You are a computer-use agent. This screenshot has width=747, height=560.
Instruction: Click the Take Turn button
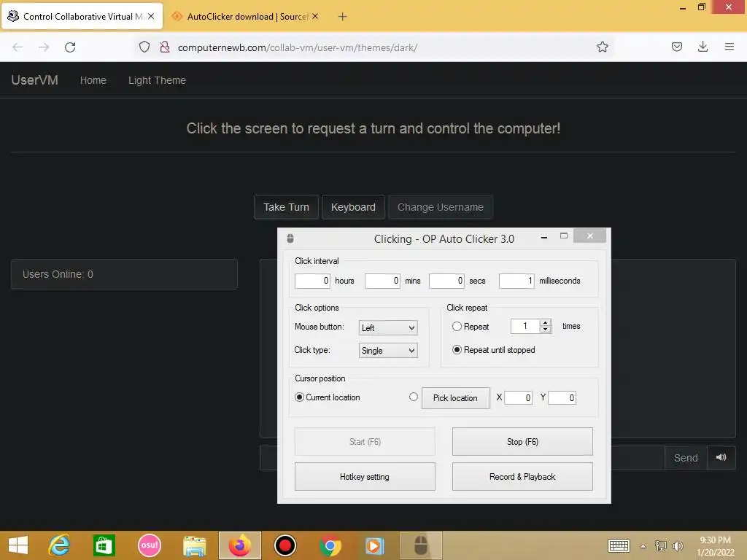point(286,207)
